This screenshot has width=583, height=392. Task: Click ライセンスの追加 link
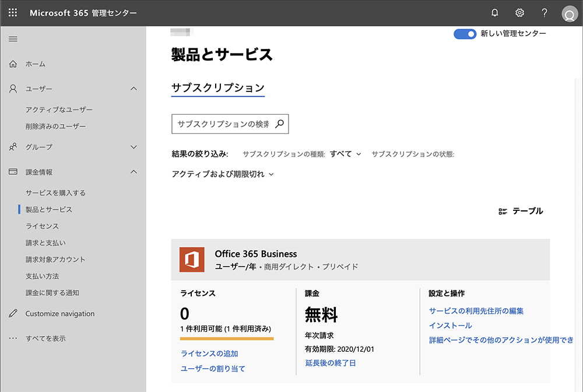point(209,354)
